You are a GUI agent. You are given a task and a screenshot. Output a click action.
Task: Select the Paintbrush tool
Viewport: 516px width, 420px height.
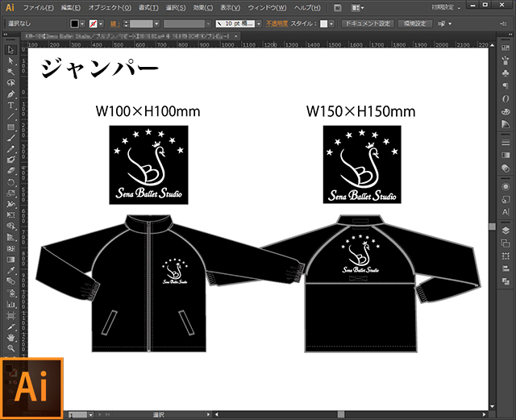tap(10, 138)
